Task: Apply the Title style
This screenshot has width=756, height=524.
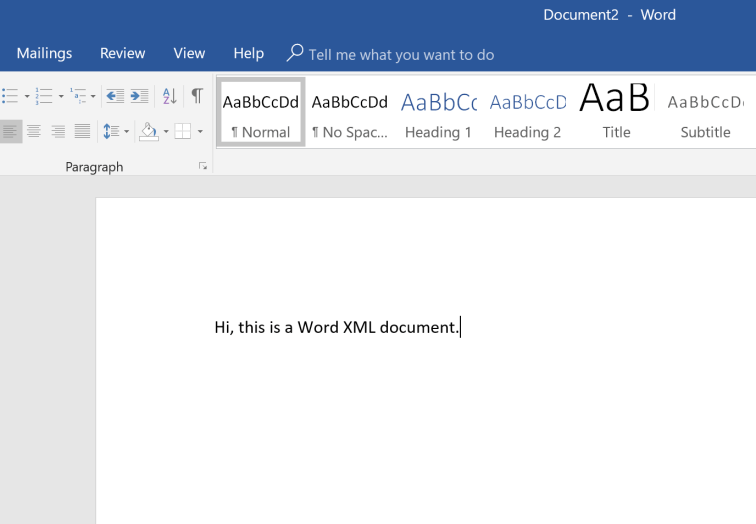Action: 616,112
